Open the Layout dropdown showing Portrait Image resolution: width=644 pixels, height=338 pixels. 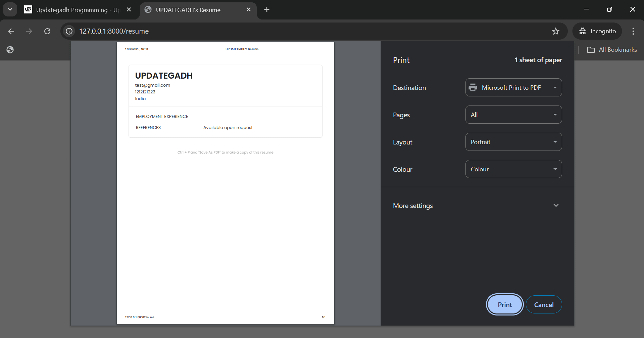click(513, 142)
